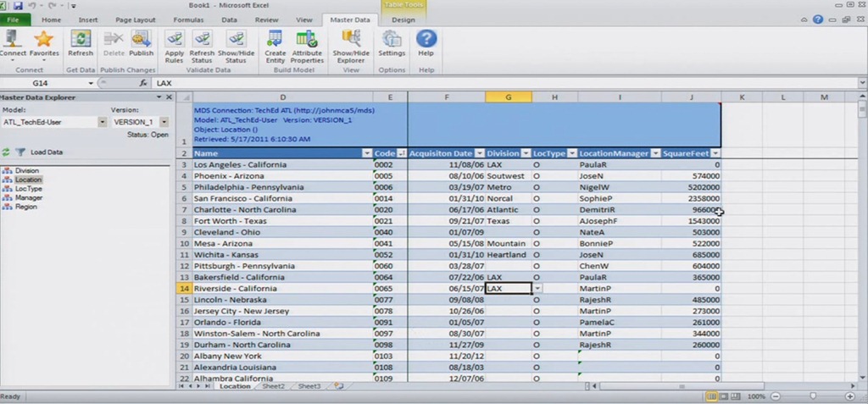This screenshot has height=404, width=868.
Task: Click the Select All corner of the grid
Action: (x=184, y=97)
